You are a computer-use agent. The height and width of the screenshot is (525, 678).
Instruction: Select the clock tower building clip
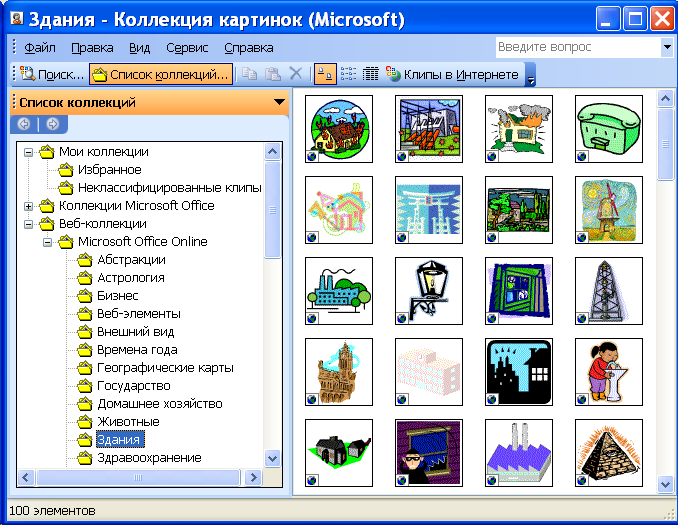coord(339,372)
